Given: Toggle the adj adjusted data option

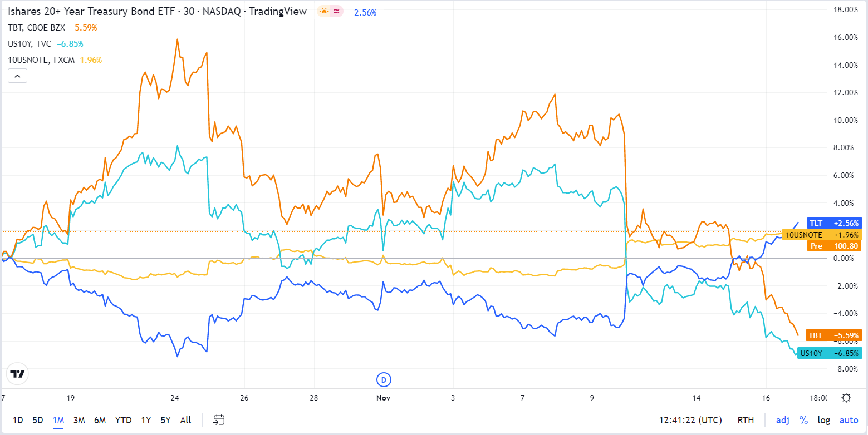Looking at the screenshot, I should click(x=782, y=420).
